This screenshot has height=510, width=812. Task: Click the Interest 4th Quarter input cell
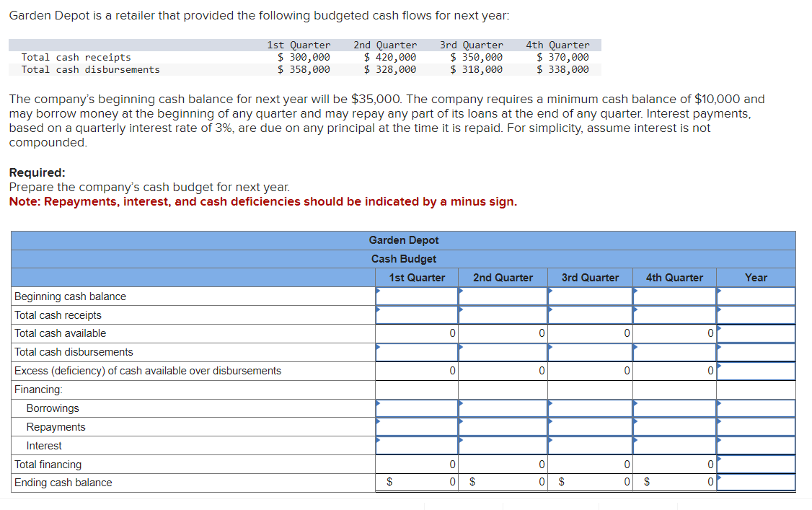674,445
